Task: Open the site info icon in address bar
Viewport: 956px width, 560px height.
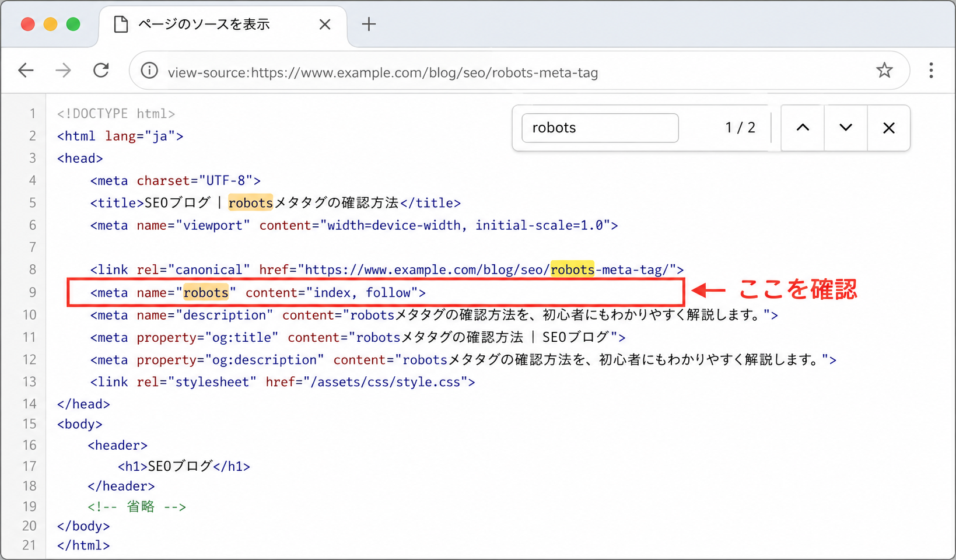Action: (x=149, y=71)
